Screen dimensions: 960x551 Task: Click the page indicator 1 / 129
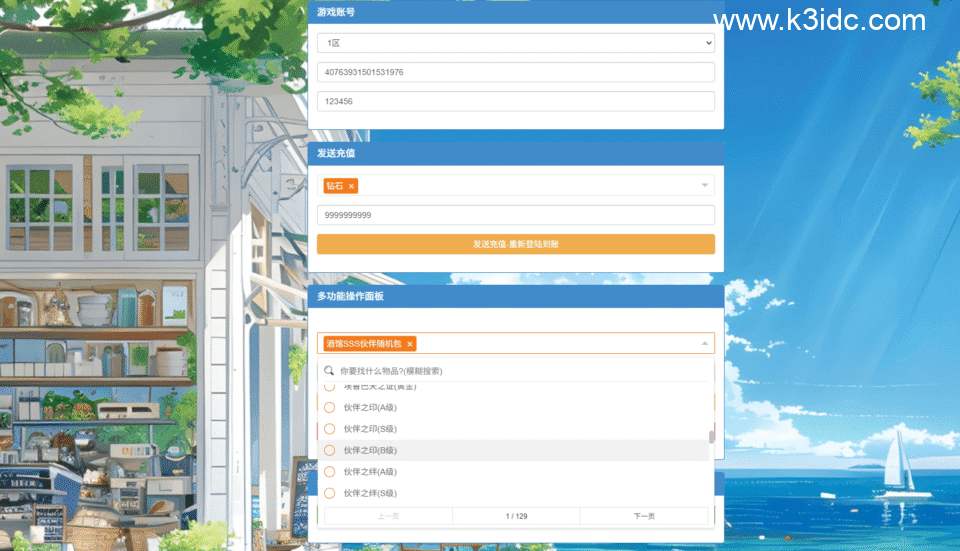(516, 516)
